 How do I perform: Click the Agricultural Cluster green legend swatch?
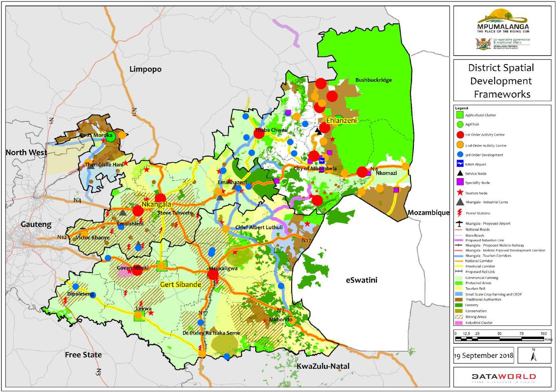460,115
